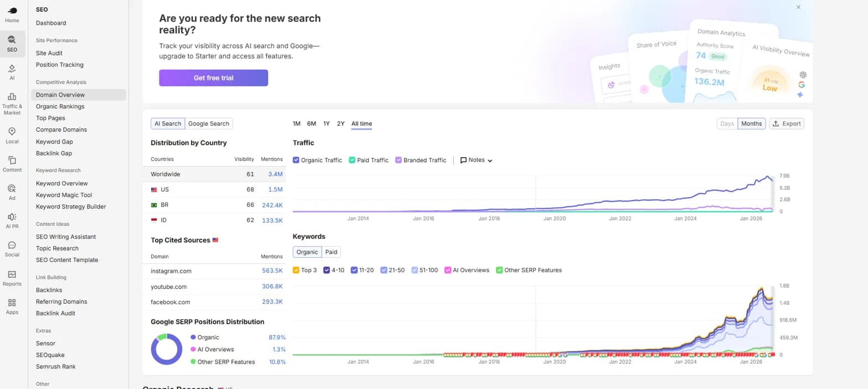
Task: Open the Local section icon
Action: pos(12,136)
